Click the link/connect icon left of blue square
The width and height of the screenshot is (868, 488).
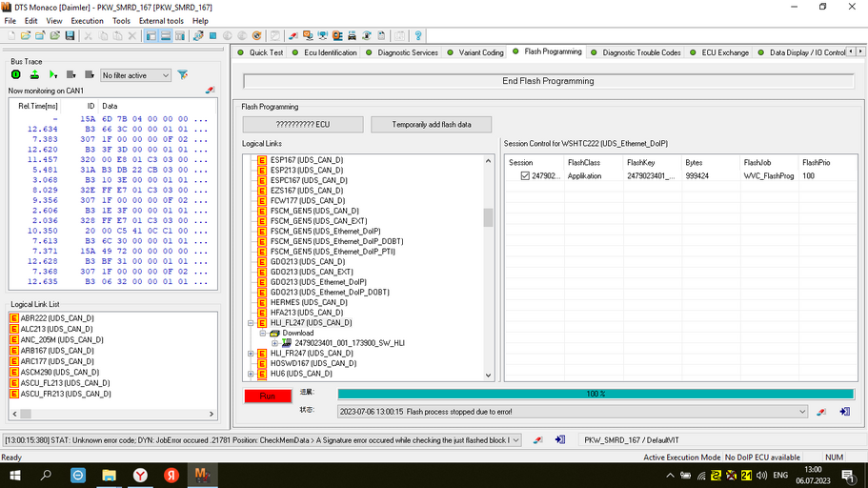[198, 36]
